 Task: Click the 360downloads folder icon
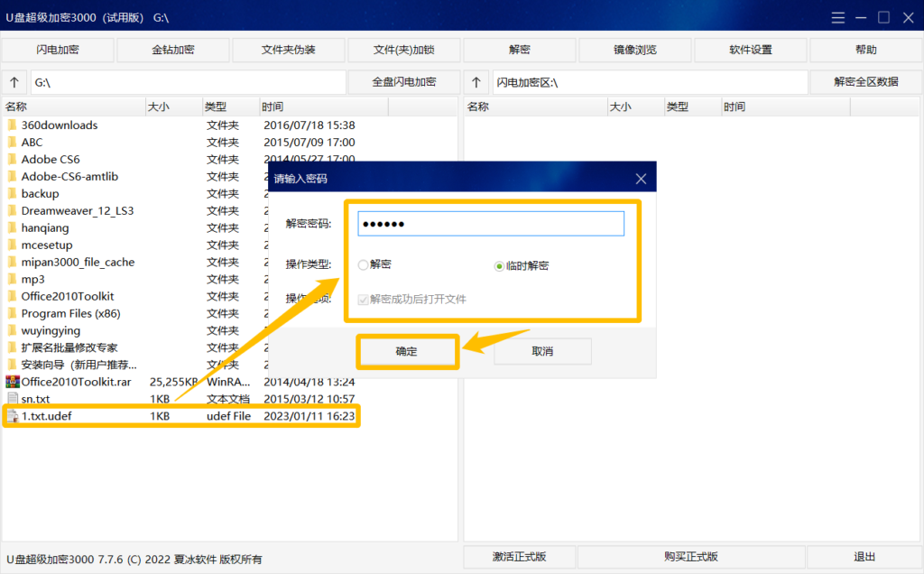pos(12,125)
